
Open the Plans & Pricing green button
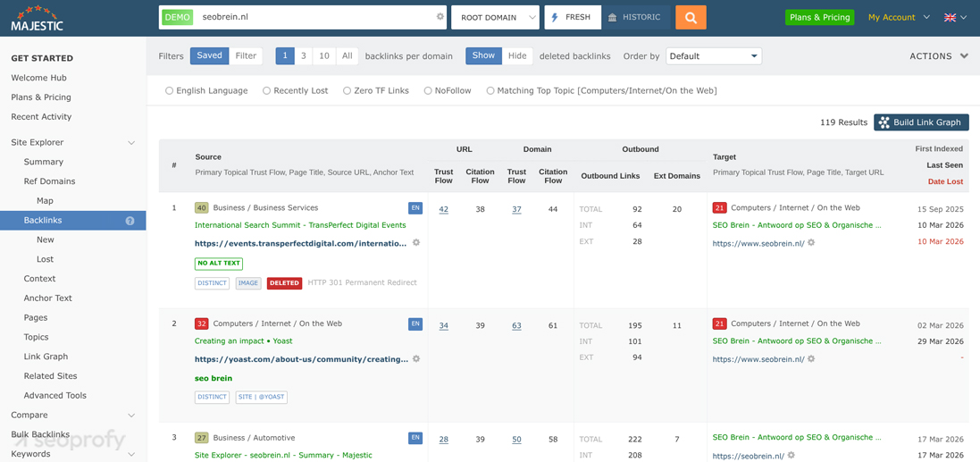click(819, 17)
